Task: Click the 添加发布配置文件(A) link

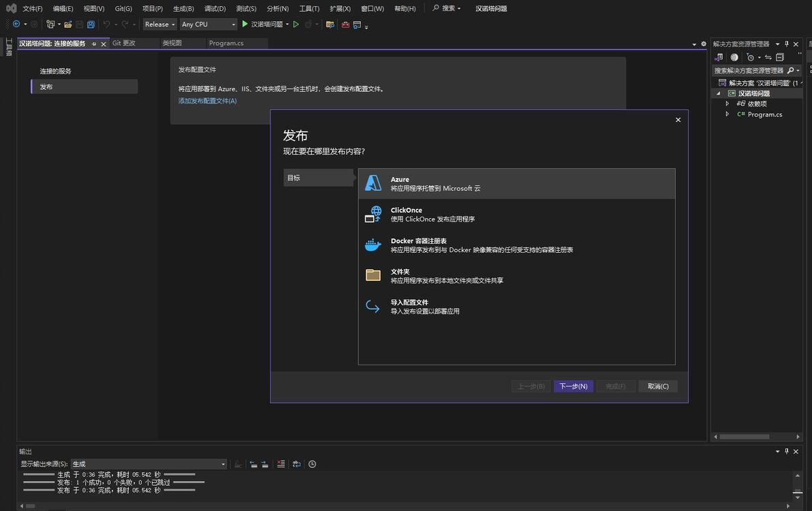Action: pos(207,101)
